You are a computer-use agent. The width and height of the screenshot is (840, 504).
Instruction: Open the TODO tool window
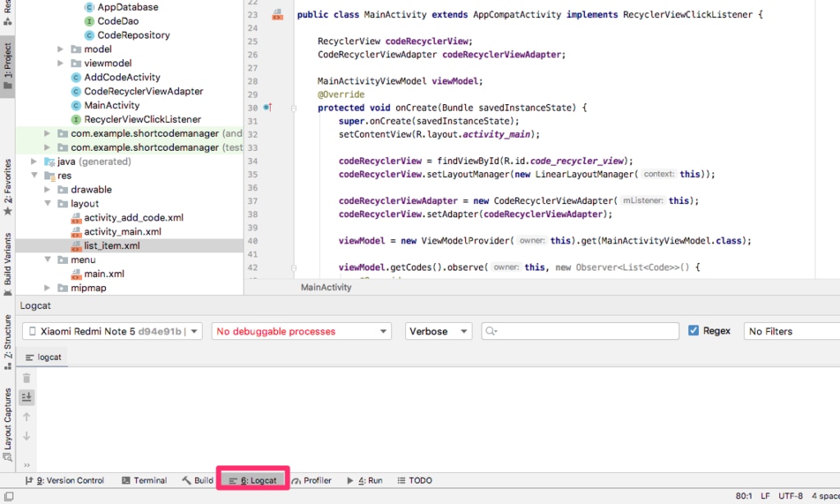414,480
